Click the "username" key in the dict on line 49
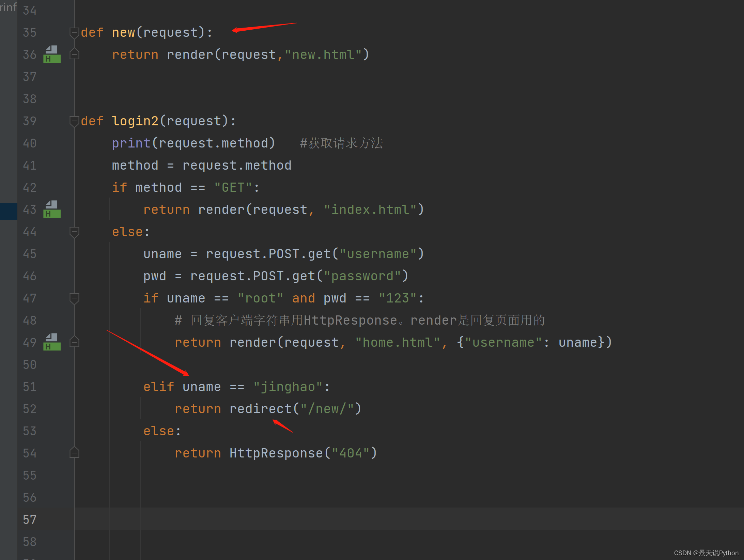The image size is (744, 560). click(x=503, y=343)
